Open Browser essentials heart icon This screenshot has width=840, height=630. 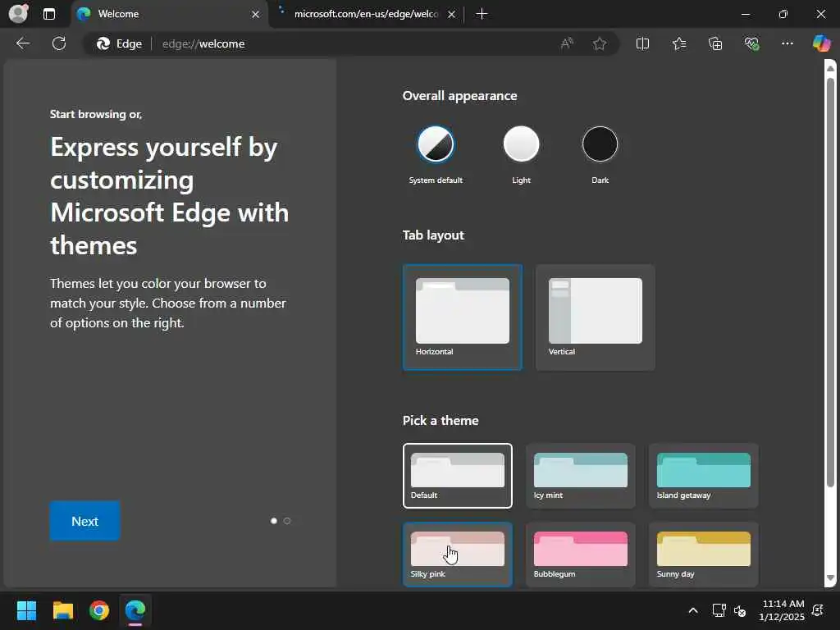tap(751, 44)
